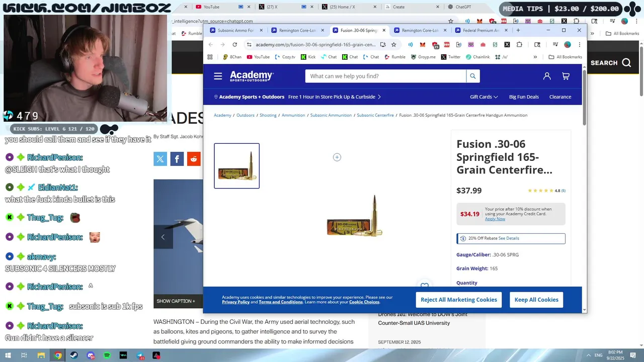644x362 pixels.
Task: Open the Apply Now credit card link
Action: tap(495, 219)
